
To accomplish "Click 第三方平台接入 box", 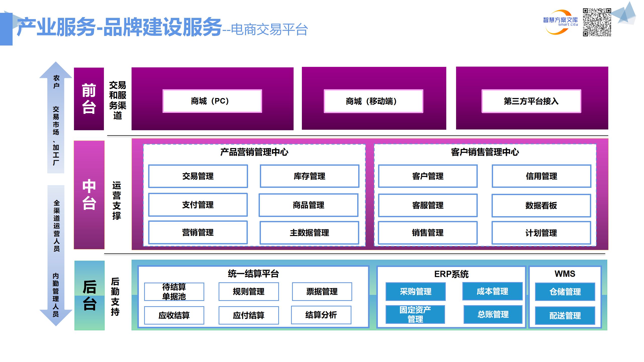I will [531, 101].
